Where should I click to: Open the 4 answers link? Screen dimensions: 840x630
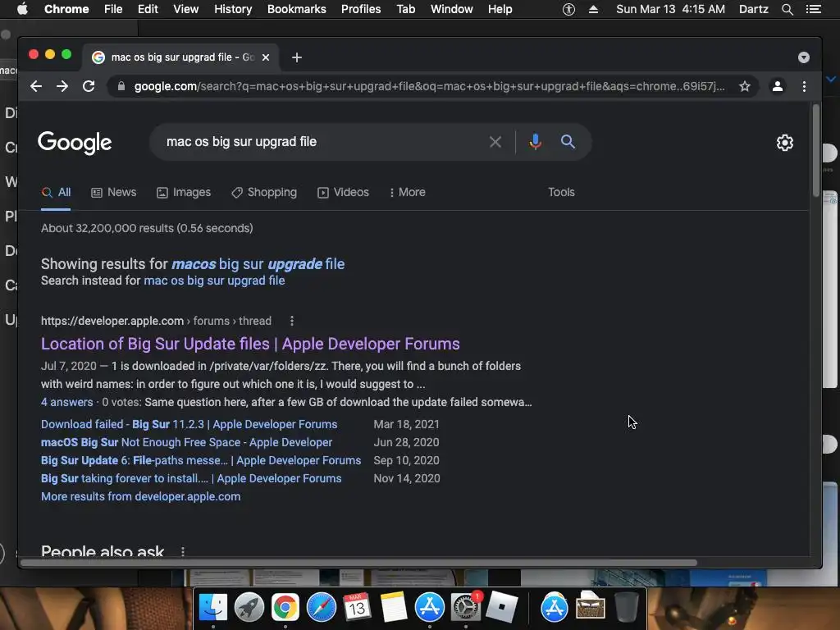pos(67,402)
